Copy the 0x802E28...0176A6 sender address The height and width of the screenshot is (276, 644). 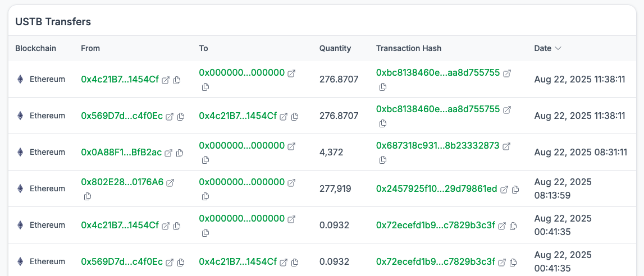click(x=88, y=196)
